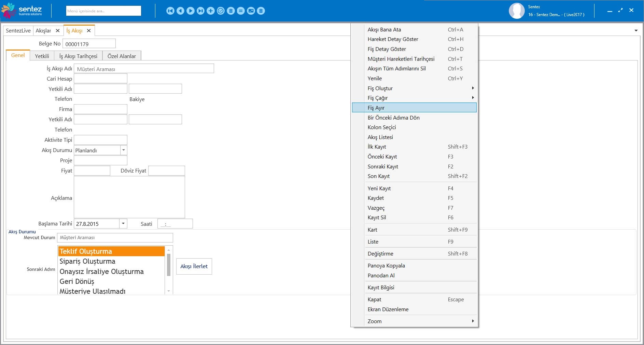Choose Yeni Kayıt menu item
This screenshot has height=345, width=644.
(414, 189)
